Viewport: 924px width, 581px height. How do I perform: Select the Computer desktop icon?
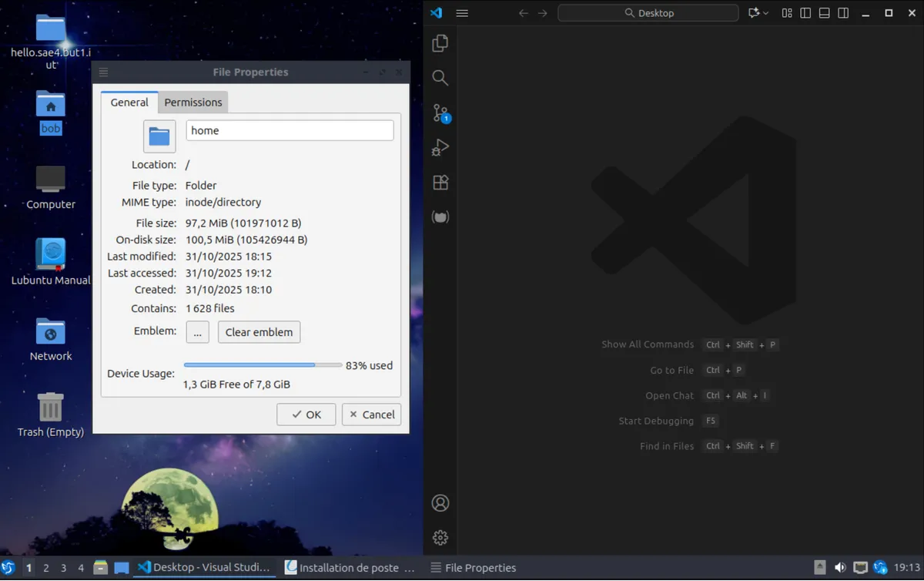(x=51, y=187)
